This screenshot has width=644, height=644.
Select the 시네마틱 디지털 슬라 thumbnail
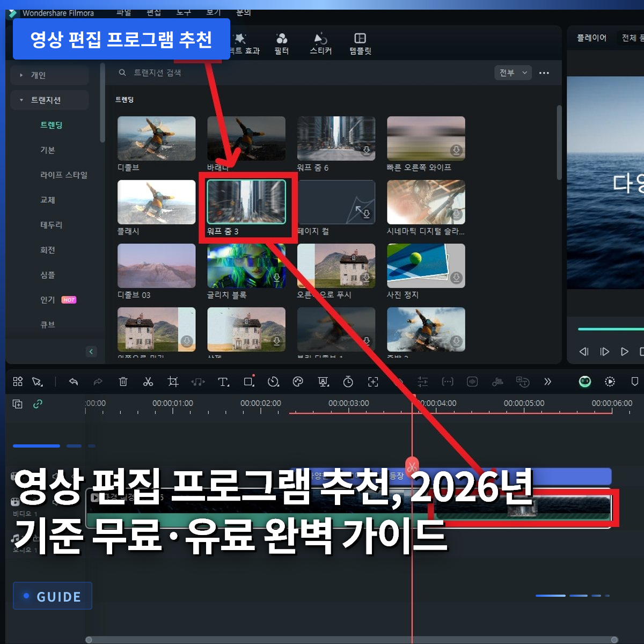pos(426,202)
